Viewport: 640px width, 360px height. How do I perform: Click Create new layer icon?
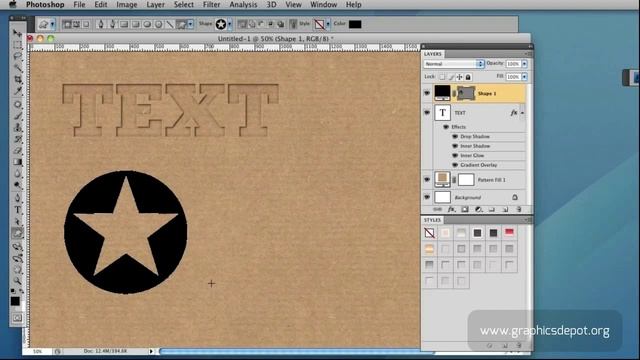pyautogui.click(x=505, y=209)
